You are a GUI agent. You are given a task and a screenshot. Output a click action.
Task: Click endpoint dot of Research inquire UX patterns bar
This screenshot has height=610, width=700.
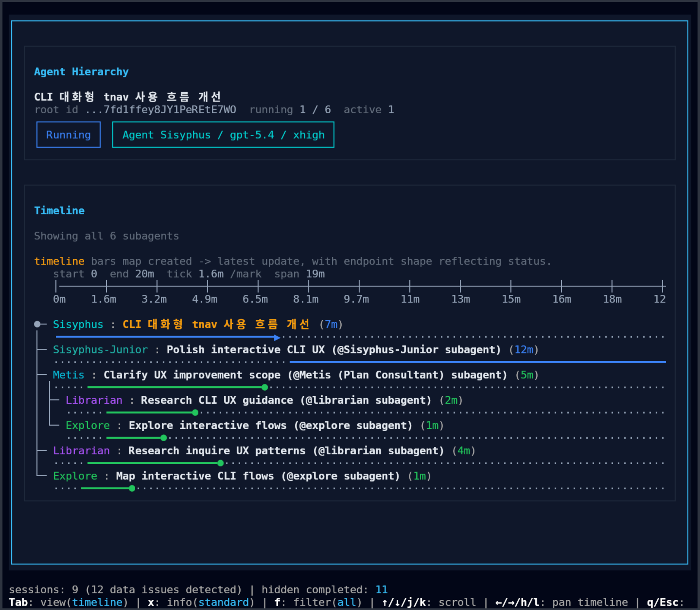[x=221, y=463]
